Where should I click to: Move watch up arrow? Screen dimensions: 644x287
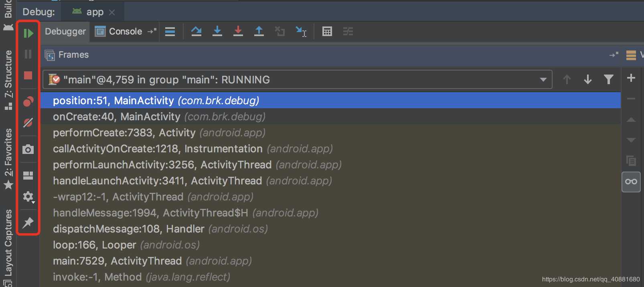[631, 119]
